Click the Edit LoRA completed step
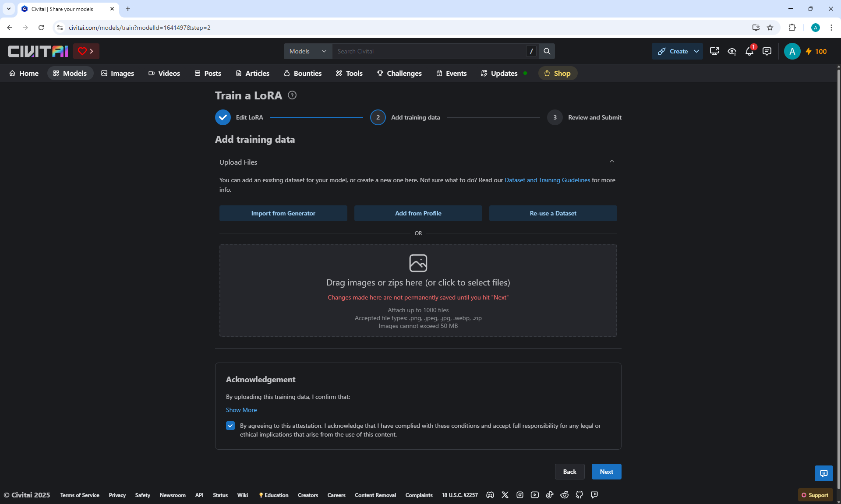The height and width of the screenshot is (504, 841). (x=223, y=117)
